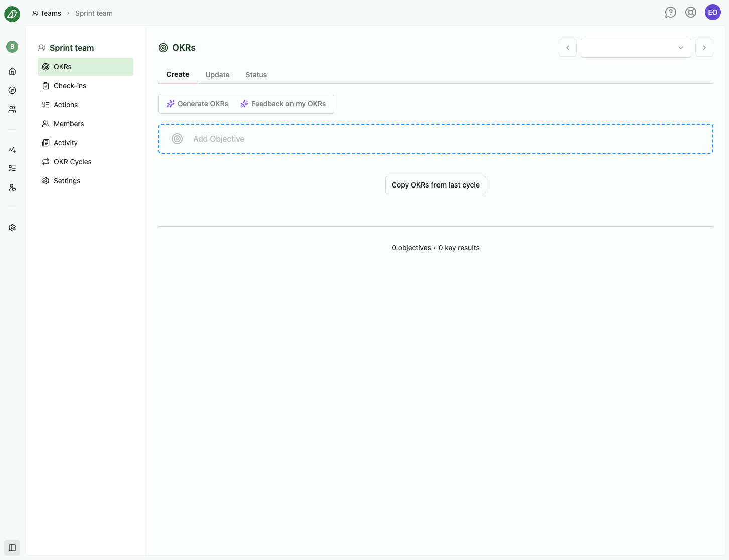This screenshot has height=560, width=729.
Task: Click the '0 key results' summary text
Action: point(459,248)
